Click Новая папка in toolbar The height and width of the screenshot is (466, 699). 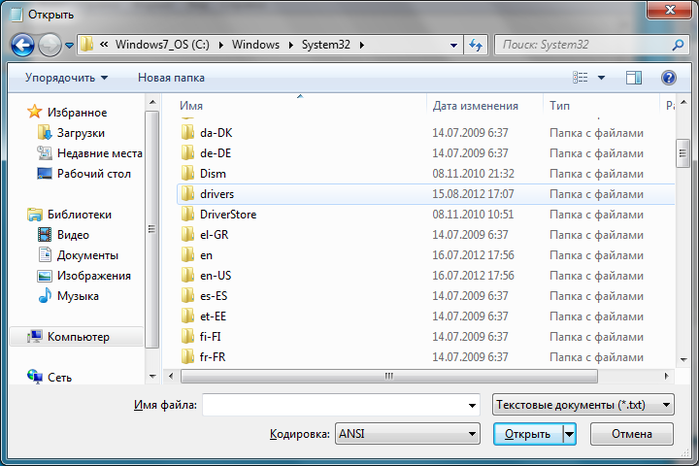(171, 78)
